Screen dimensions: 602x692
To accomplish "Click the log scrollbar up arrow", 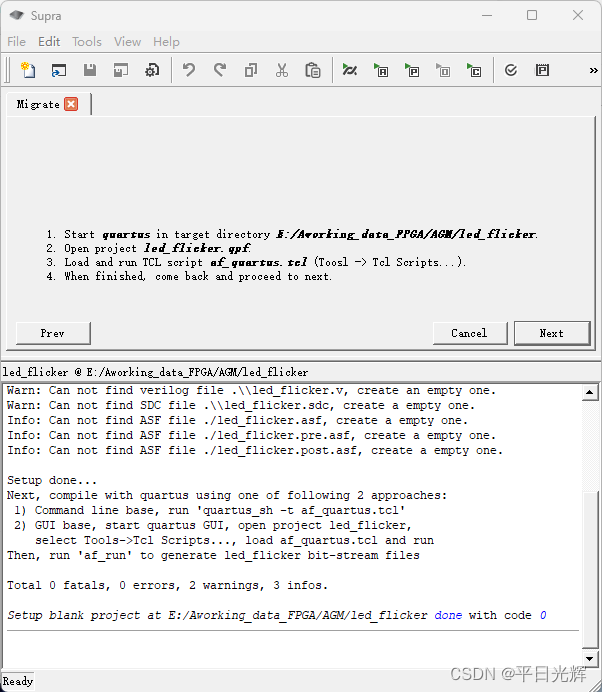I will coord(590,392).
